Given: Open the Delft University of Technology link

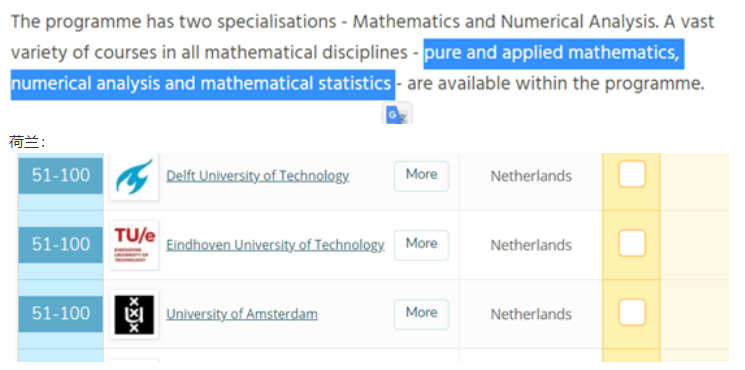Looking at the screenshot, I should tap(258, 176).
